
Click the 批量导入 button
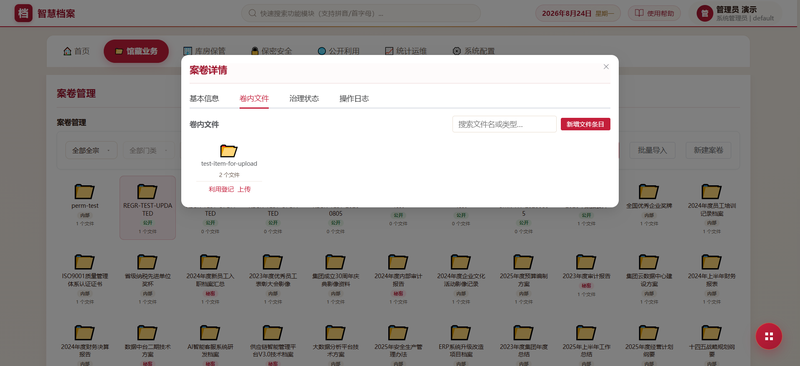click(x=653, y=151)
